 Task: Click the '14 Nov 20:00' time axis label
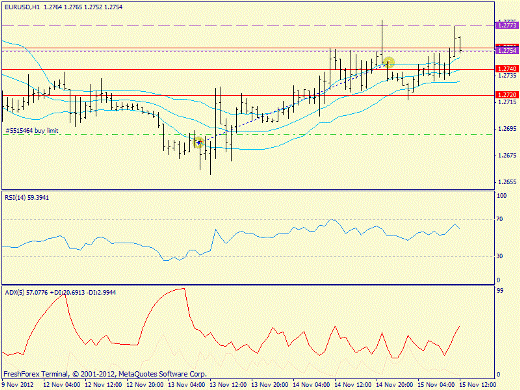(x=395, y=385)
